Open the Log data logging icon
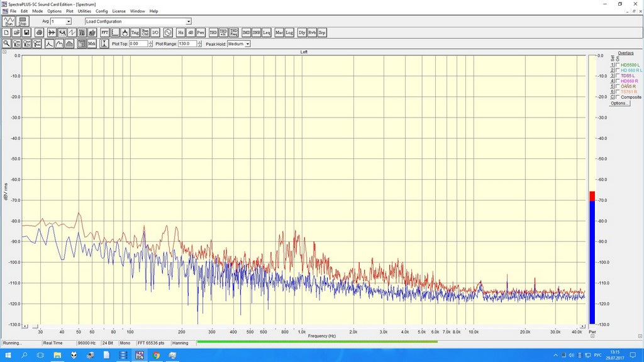The width and height of the screenshot is (644, 362). pyautogui.click(x=289, y=33)
